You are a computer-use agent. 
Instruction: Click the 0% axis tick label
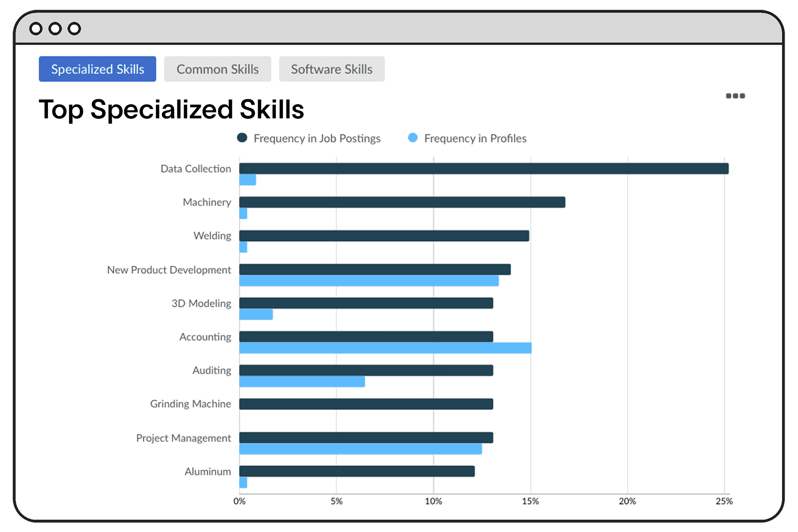239,501
